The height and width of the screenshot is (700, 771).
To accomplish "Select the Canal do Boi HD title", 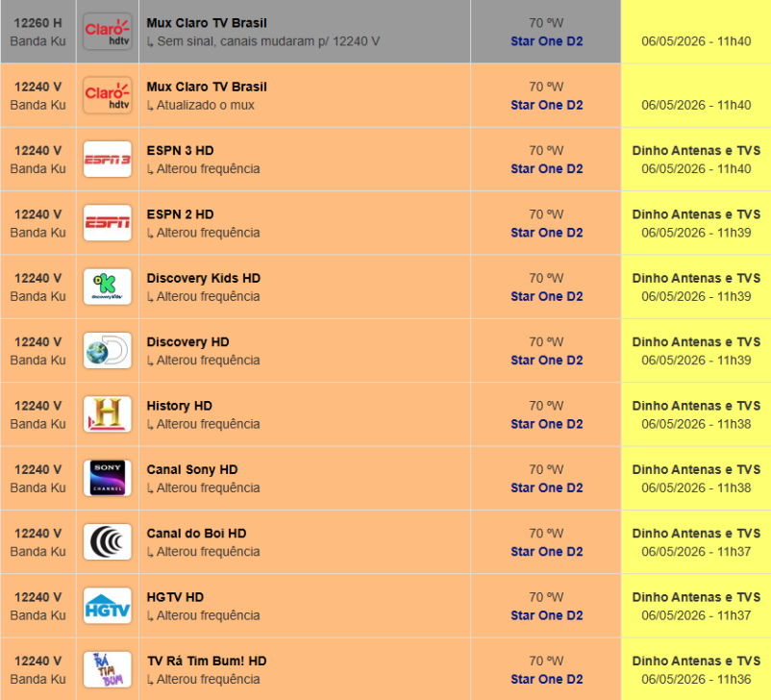I will click(x=197, y=534).
